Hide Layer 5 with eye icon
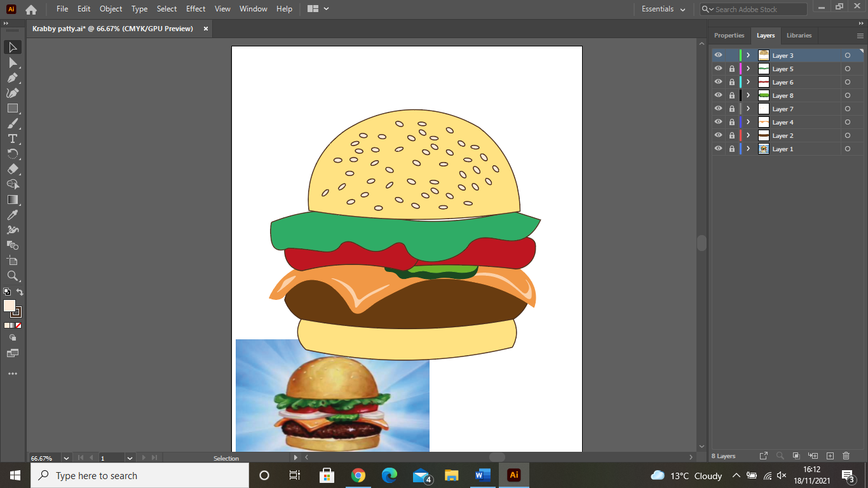This screenshot has width=868, height=488. pyautogui.click(x=718, y=69)
